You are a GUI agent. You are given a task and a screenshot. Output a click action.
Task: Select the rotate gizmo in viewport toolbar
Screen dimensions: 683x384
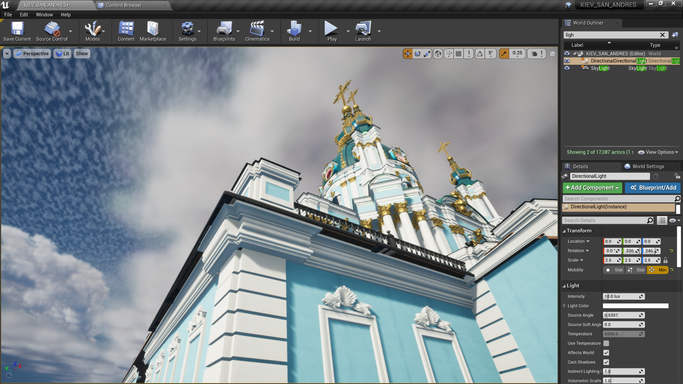pyautogui.click(x=417, y=54)
